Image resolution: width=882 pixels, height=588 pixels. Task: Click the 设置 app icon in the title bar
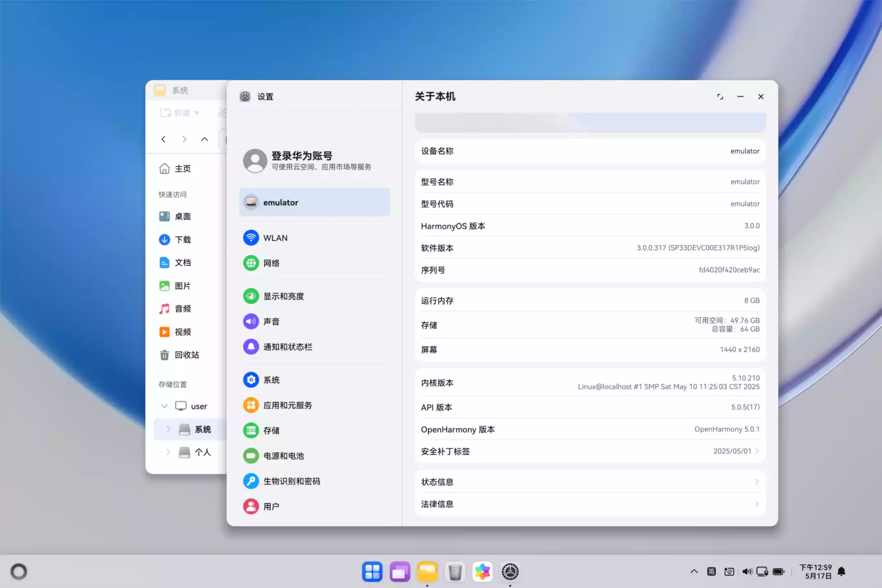pos(245,96)
